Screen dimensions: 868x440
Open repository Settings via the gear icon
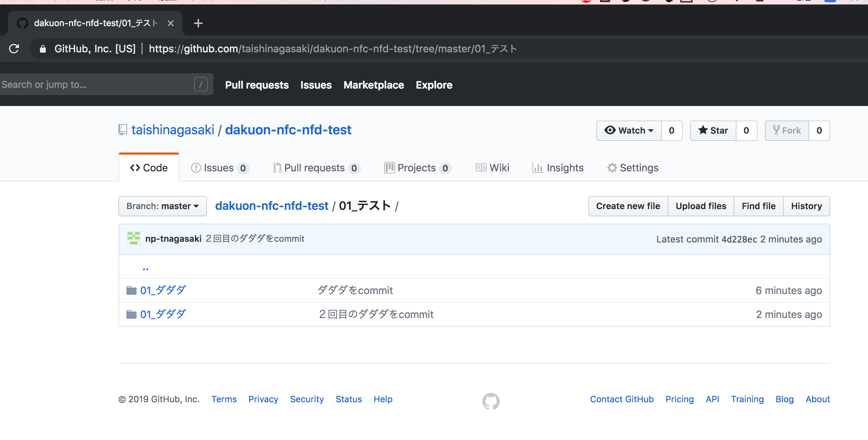[x=612, y=168]
